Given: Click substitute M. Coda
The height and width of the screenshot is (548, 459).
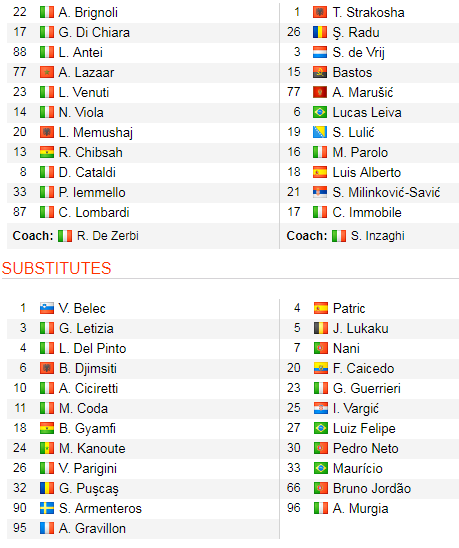Looking at the screenshot, I should pos(83,408).
